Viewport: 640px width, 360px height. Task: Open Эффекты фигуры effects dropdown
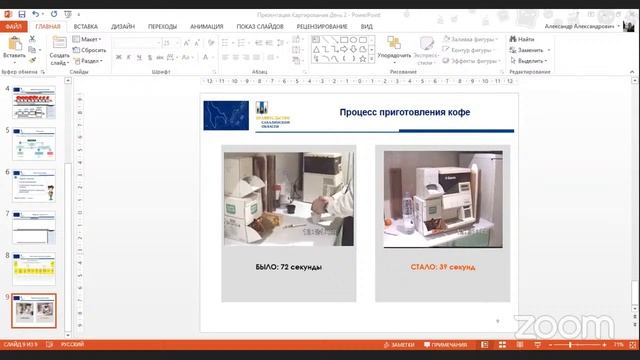[472, 61]
